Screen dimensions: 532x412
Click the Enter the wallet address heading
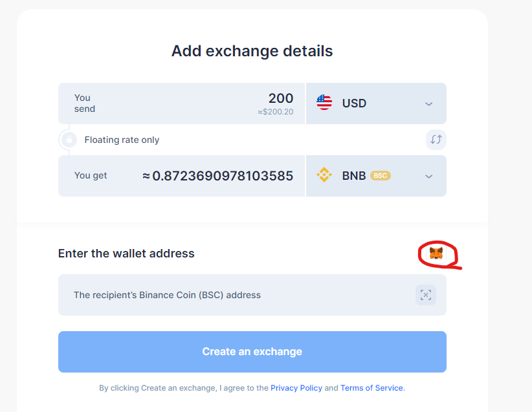pyautogui.click(x=126, y=254)
